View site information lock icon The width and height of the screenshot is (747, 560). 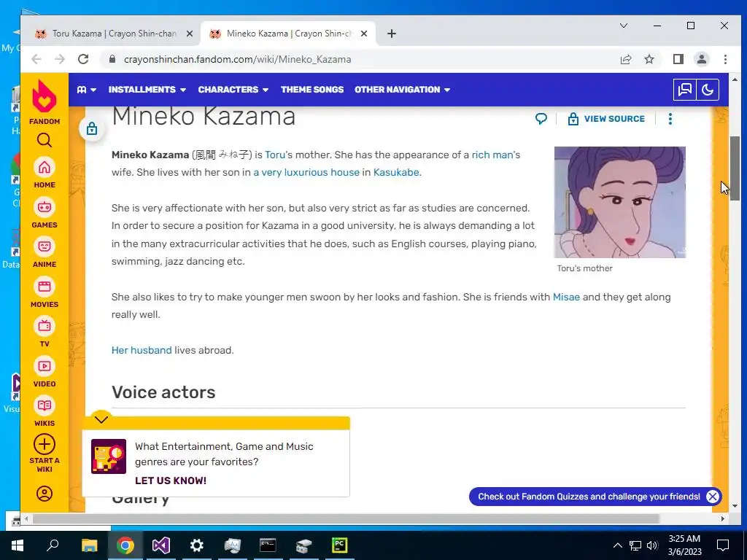pos(112,59)
